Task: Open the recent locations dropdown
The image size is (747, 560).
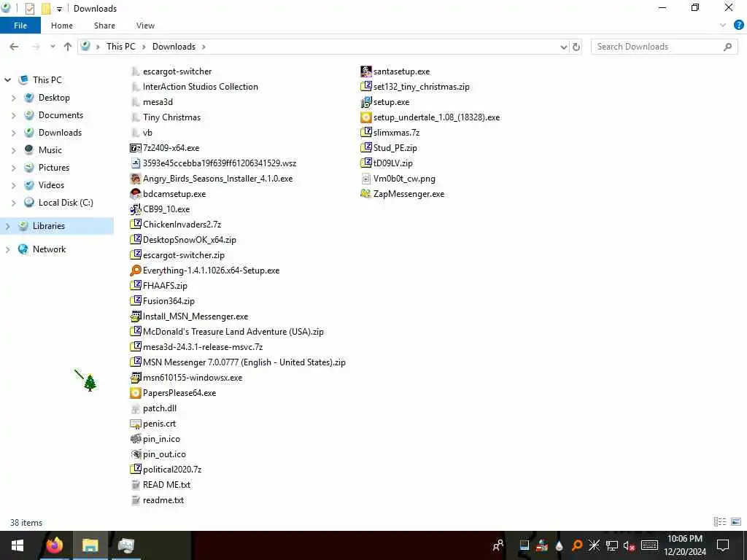Action: (x=53, y=47)
